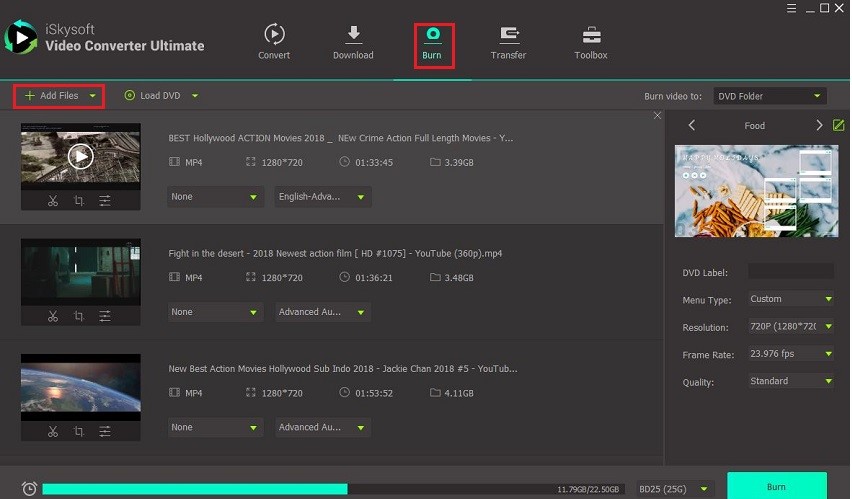852x499 pixels.
Task: Go to next DVD menu template
Action: (x=819, y=125)
